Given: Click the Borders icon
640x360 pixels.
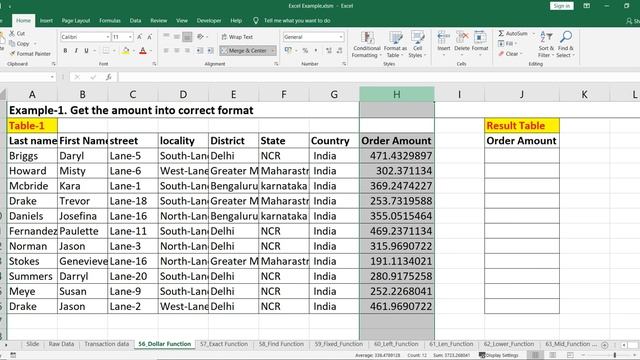Looking at the screenshot, I should click(106, 51).
